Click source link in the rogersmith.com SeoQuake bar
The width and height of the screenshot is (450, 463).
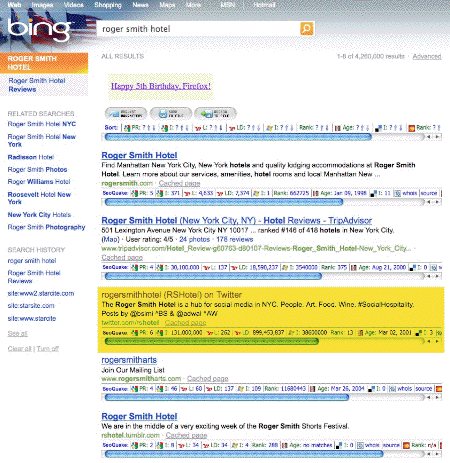pos(429,193)
